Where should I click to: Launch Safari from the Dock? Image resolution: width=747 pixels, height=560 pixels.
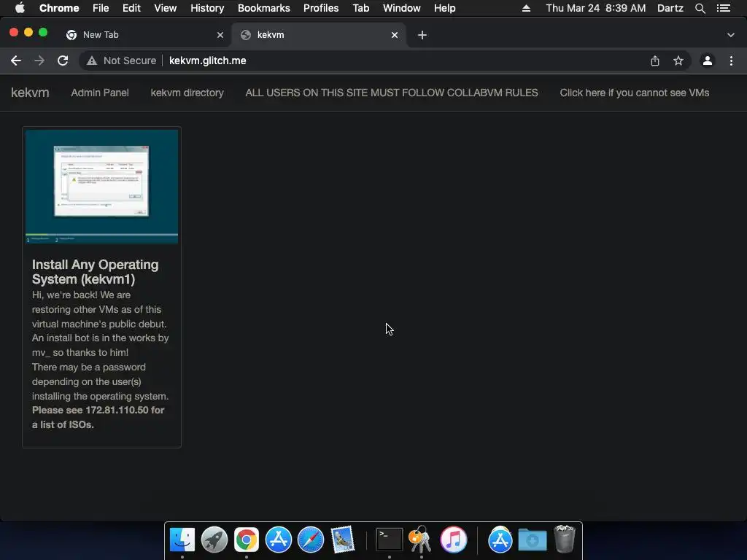coord(311,540)
